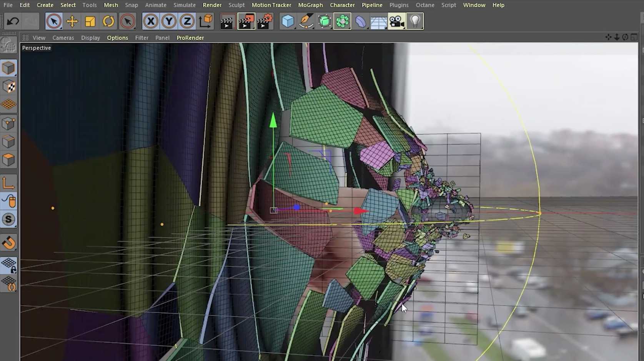Viewport: 644px width, 361px height.
Task: Toggle X-axis lock
Action: click(x=151, y=22)
